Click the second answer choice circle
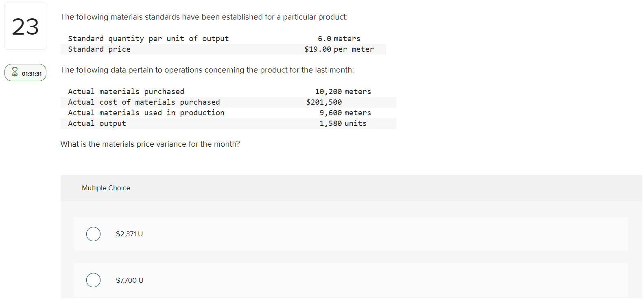Viewport: 644px width, 306px height. [x=93, y=280]
